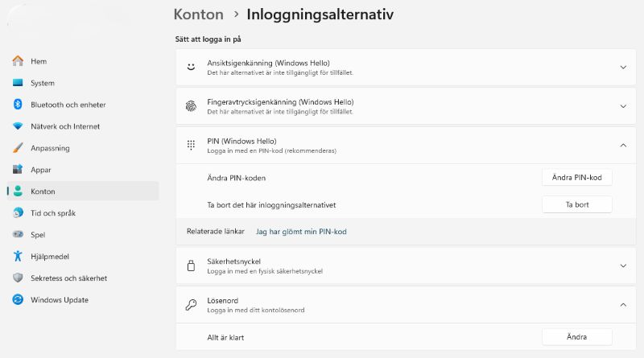644x358 pixels.
Task: Select Appar in the sidebar
Action: [83, 170]
